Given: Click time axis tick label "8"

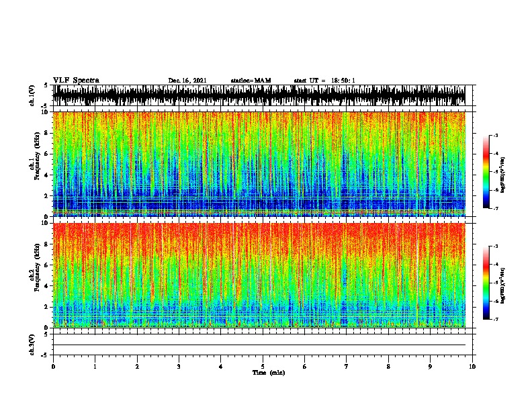Looking at the screenshot, I should (388, 367).
